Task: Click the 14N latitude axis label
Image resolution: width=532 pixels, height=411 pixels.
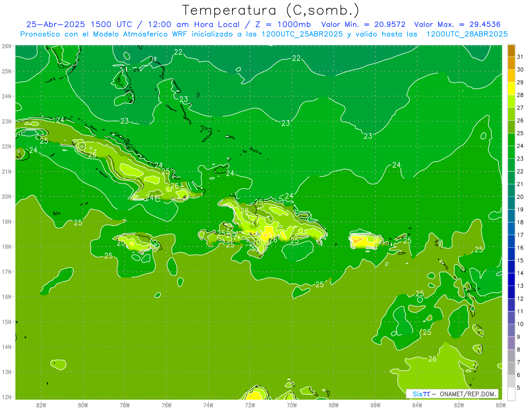Action: (x=6, y=347)
